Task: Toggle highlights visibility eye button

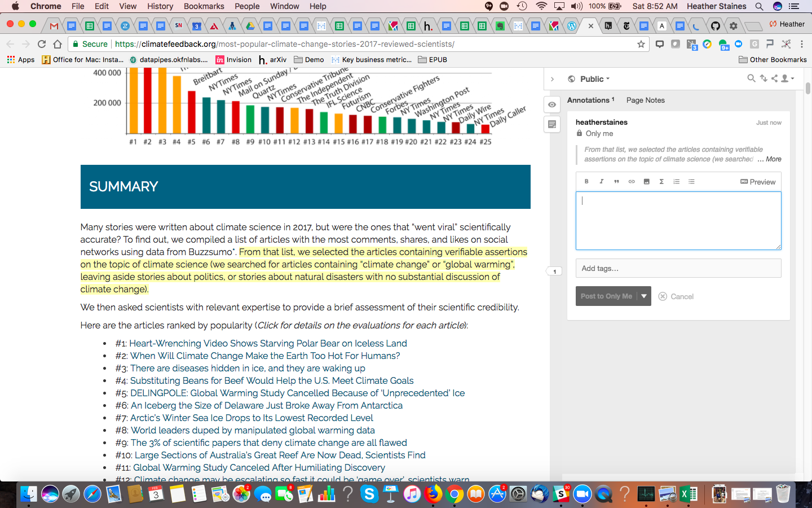Action: (552, 104)
